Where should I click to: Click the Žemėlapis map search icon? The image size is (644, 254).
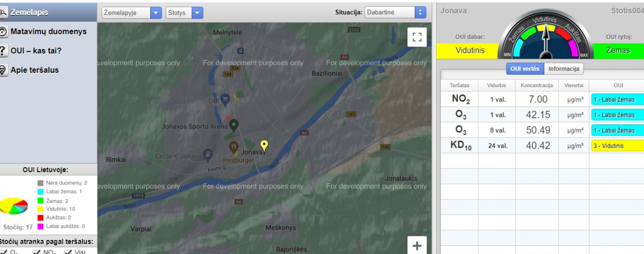point(4,11)
